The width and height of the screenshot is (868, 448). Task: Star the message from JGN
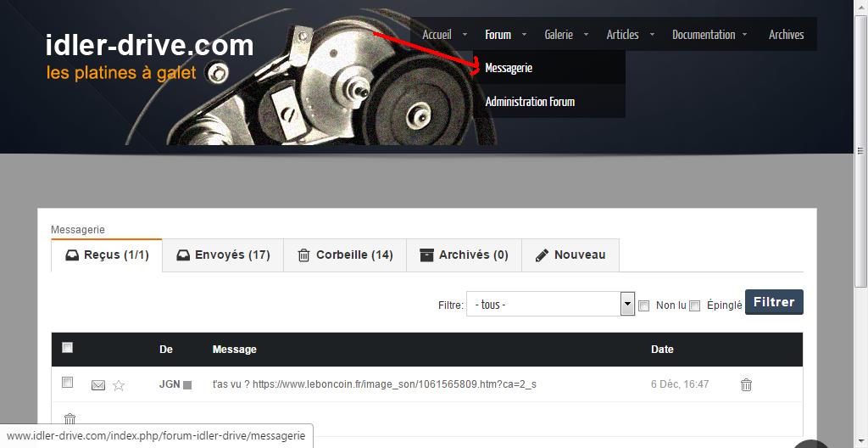(x=119, y=385)
